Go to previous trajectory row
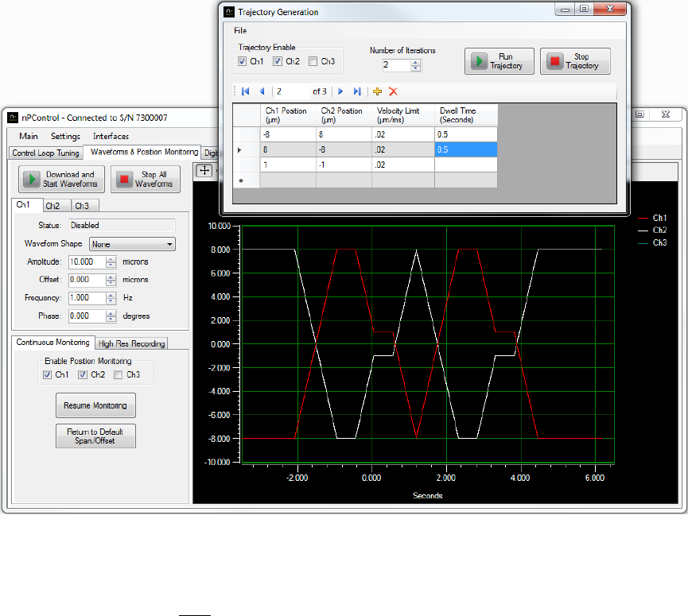The height and width of the screenshot is (616, 688). 262,91
